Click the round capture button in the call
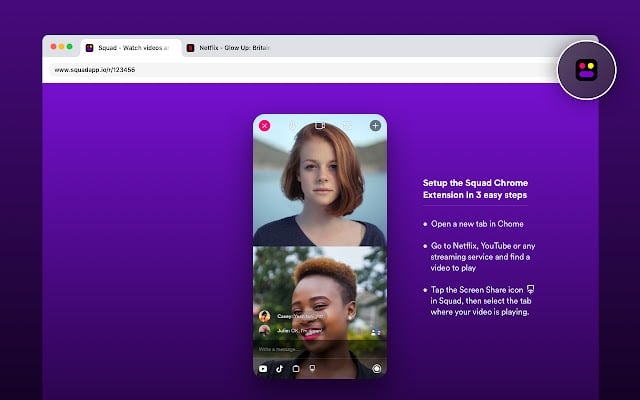Image resolution: width=640 pixels, height=400 pixels. point(376,369)
